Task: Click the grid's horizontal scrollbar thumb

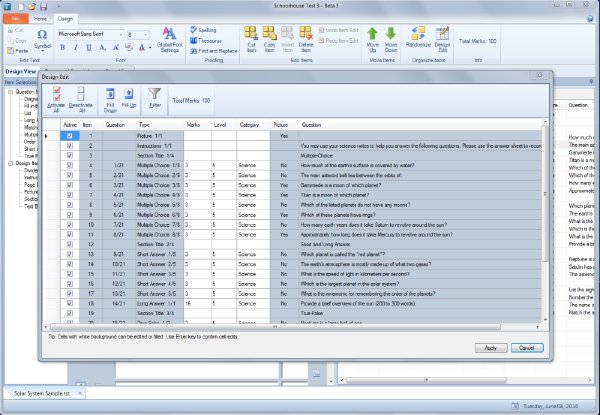Action: point(275,327)
